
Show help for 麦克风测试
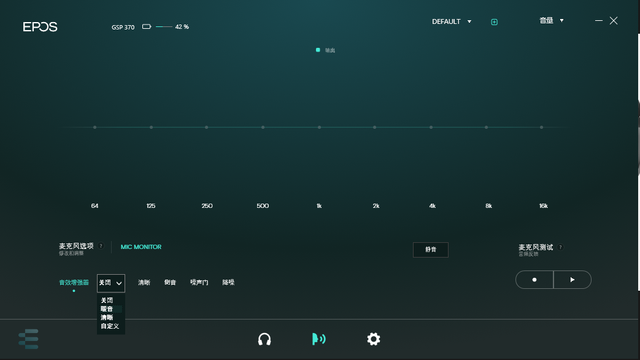pyautogui.click(x=560, y=247)
